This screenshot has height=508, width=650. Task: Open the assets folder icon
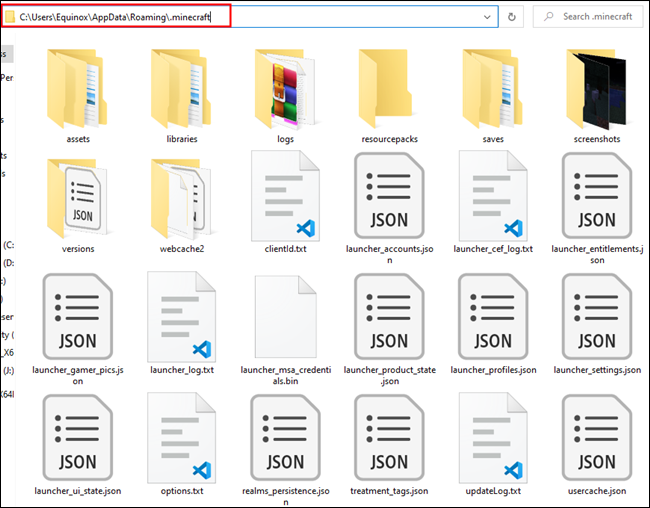click(x=78, y=89)
